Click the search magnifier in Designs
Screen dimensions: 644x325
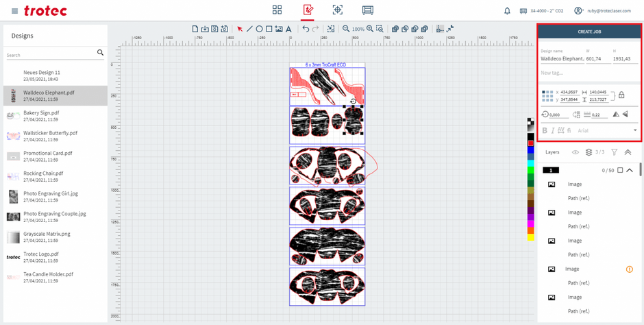click(x=100, y=53)
